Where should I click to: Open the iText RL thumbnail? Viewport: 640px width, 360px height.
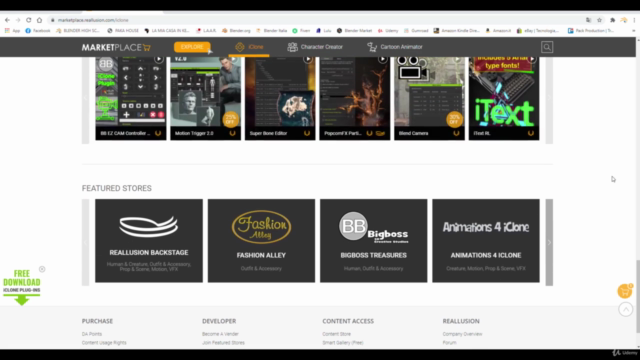coord(504,92)
